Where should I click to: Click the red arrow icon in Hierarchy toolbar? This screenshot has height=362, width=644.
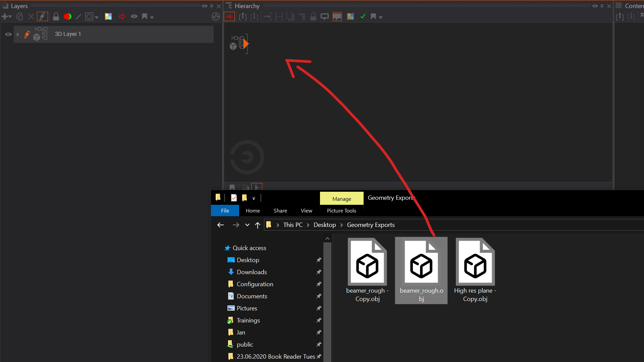tap(229, 16)
